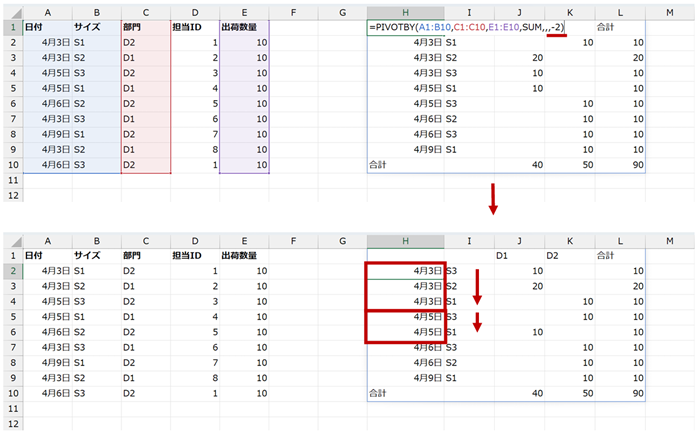Select column H header in the upper sheet
Screen dimensions: 700x432
[405, 12]
